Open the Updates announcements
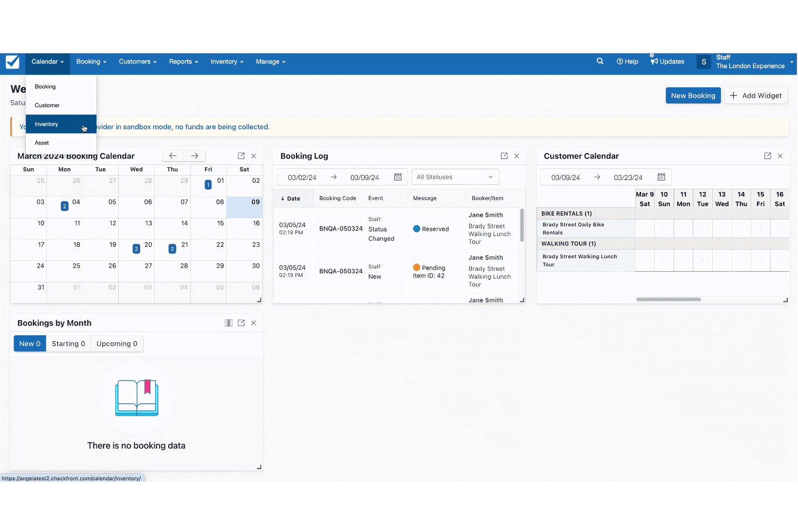Image resolution: width=798 pixels, height=532 pixels. tap(668, 61)
